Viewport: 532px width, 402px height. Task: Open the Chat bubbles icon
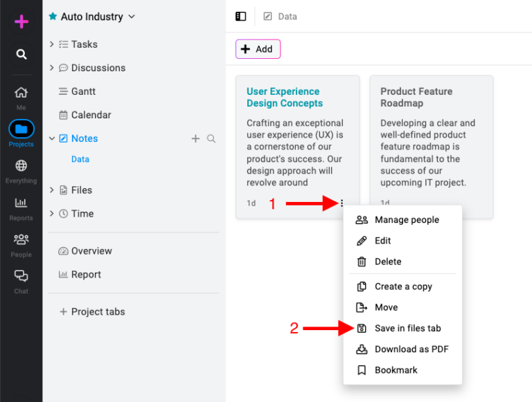pos(21,277)
